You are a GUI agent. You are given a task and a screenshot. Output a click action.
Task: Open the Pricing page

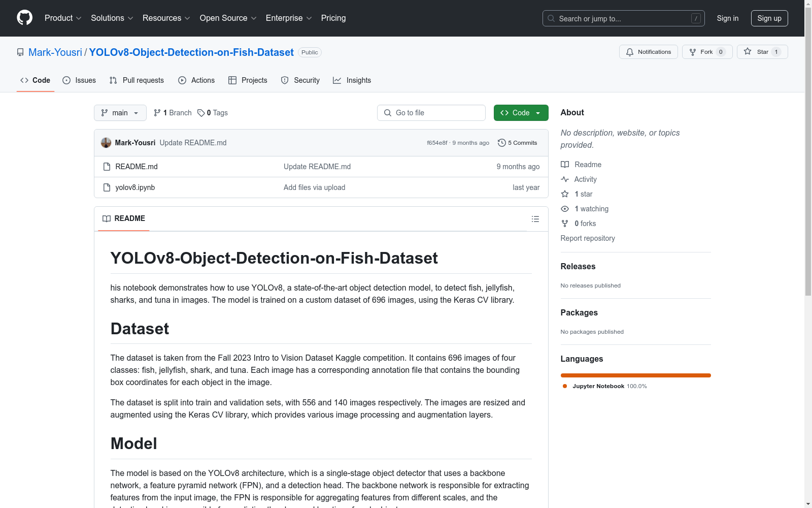click(333, 18)
